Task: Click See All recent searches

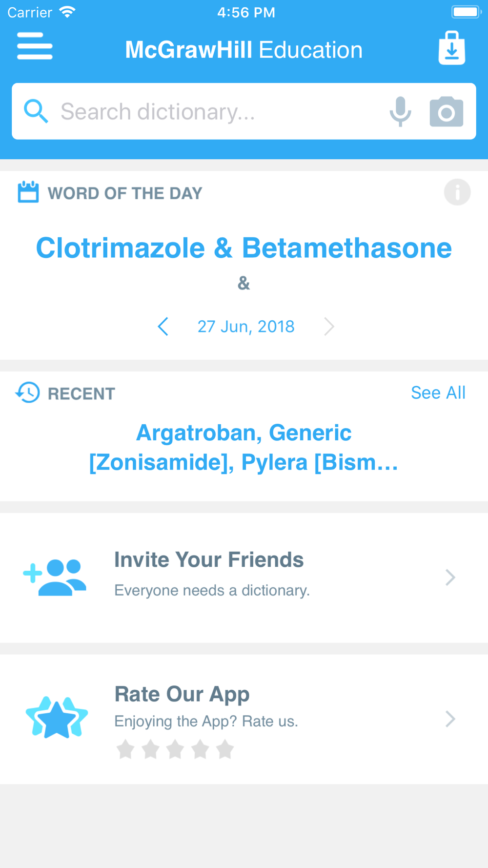Action: pyautogui.click(x=438, y=393)
